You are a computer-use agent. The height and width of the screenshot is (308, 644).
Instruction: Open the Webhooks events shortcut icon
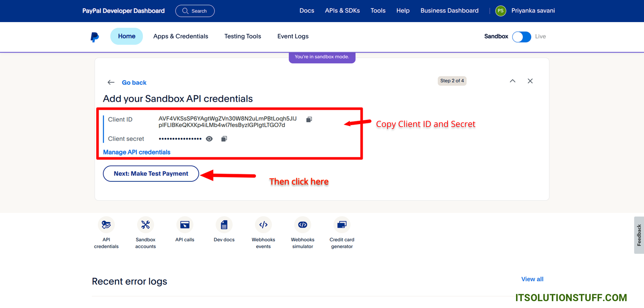coord(263,225)
